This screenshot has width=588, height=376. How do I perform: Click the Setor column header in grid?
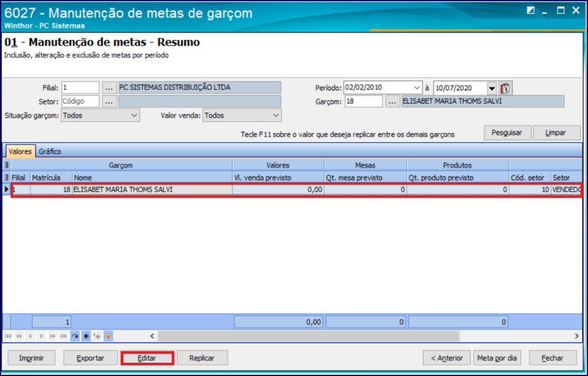pos(566,177)
